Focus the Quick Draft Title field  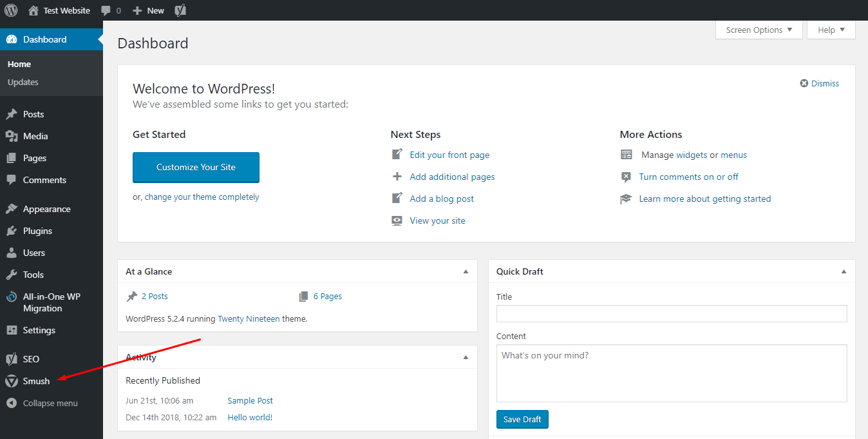[x=672, y=313]
